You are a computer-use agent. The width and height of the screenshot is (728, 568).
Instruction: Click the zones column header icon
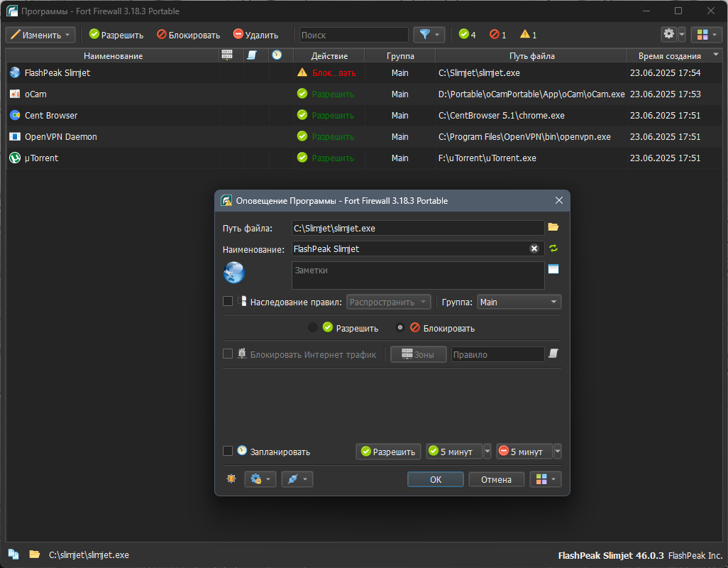[227, 55]
